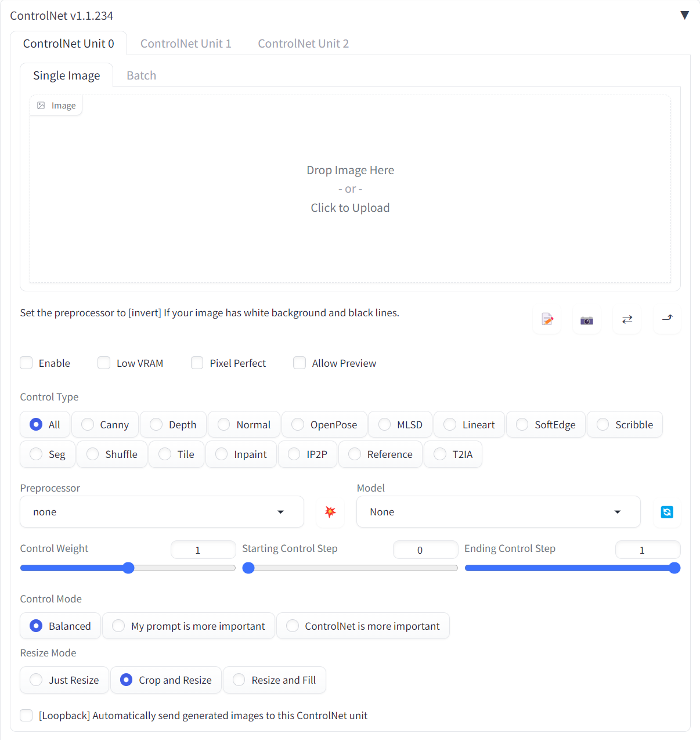700x740 pixels.
Task: Switch to ControlNet Unit 1 tab
Action: [x=186, y=44]
